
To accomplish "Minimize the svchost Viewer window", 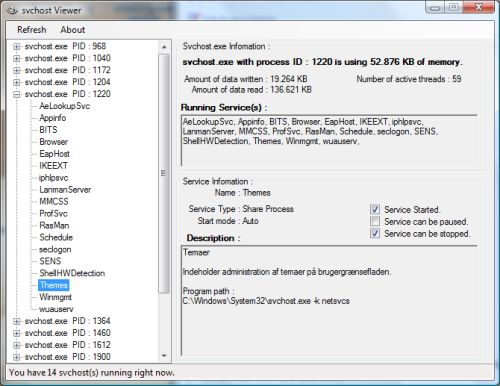I will pyautogui.click(x=435, y=7).
